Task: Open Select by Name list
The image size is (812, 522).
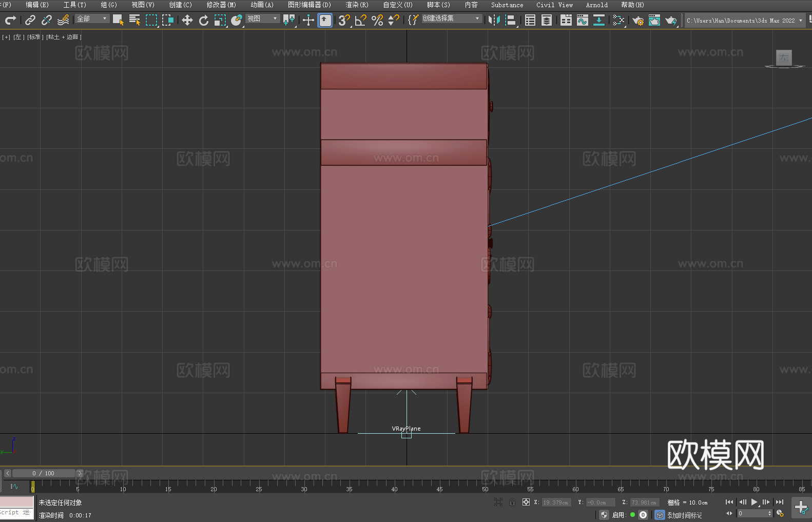Action: coord(134,20)
